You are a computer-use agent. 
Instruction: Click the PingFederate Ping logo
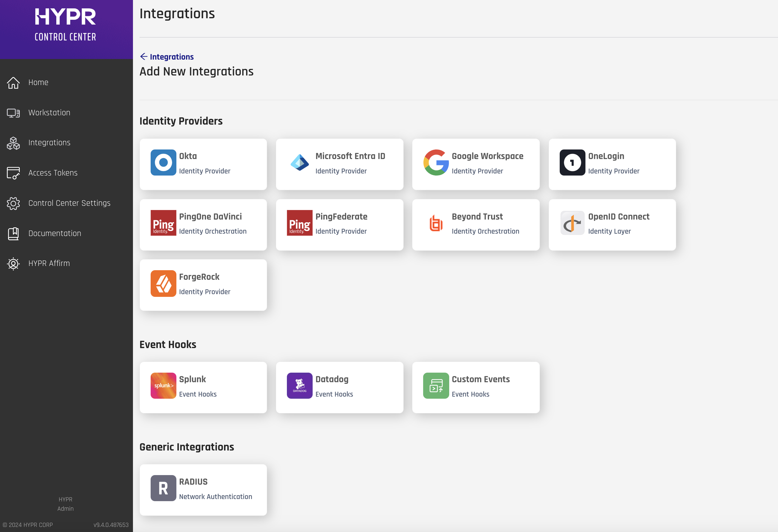(300, 223)
